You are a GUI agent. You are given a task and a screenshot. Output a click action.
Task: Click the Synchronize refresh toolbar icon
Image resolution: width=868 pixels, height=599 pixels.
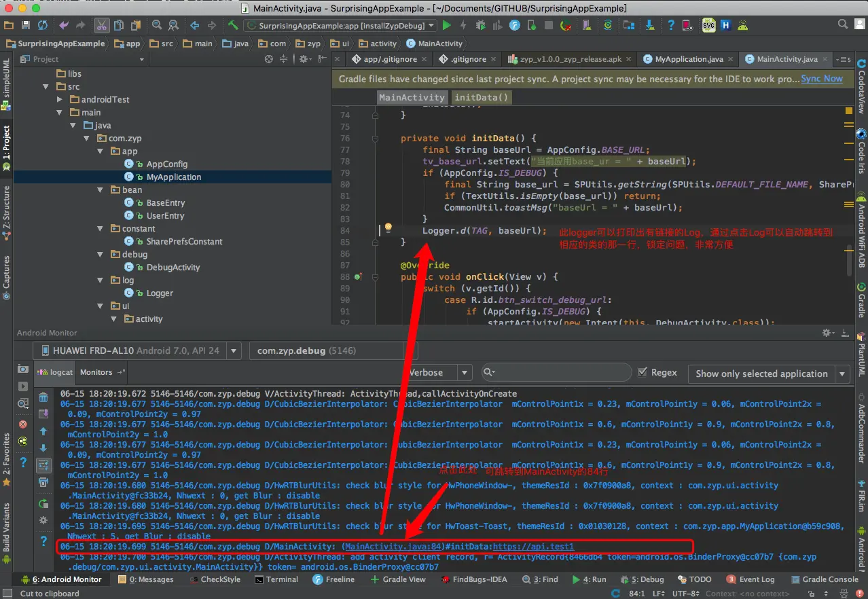pyautogui.click(x=43, y=25)
